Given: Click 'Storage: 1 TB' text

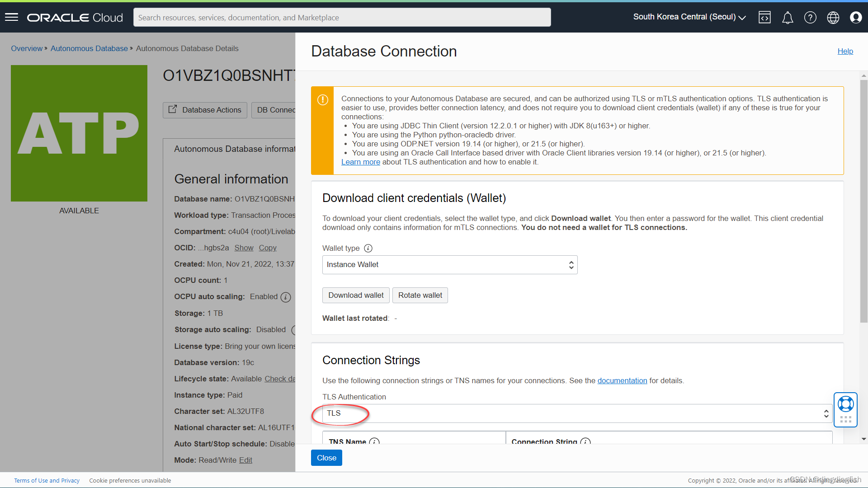Looking at the screenshot, I should click(198, 313).
